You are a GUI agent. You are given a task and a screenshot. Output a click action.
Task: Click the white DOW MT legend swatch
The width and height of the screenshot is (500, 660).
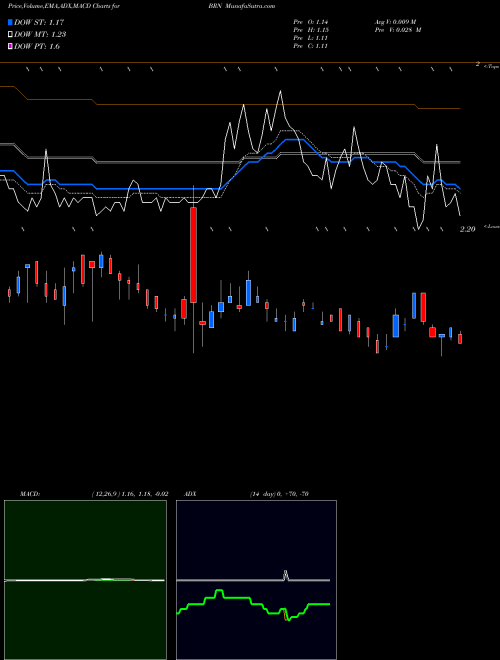(11, 35)
